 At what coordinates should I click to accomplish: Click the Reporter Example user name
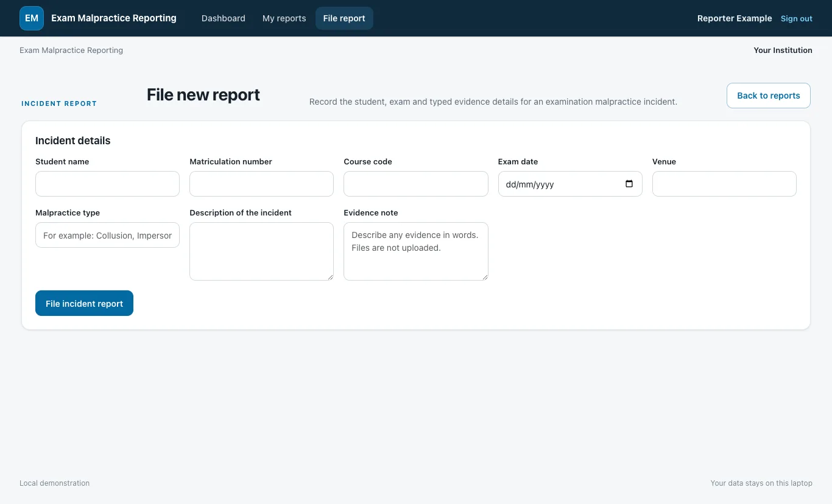[x=735, y=18]
